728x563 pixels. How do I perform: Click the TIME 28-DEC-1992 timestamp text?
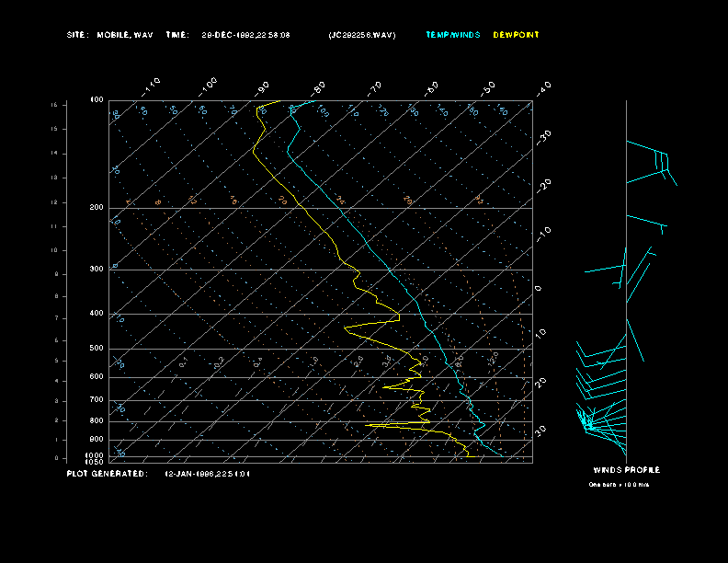pos(228,35)
